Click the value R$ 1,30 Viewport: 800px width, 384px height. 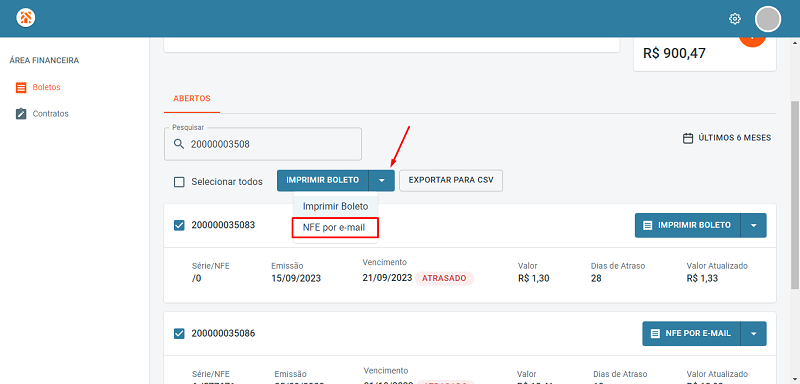point(534,279)
